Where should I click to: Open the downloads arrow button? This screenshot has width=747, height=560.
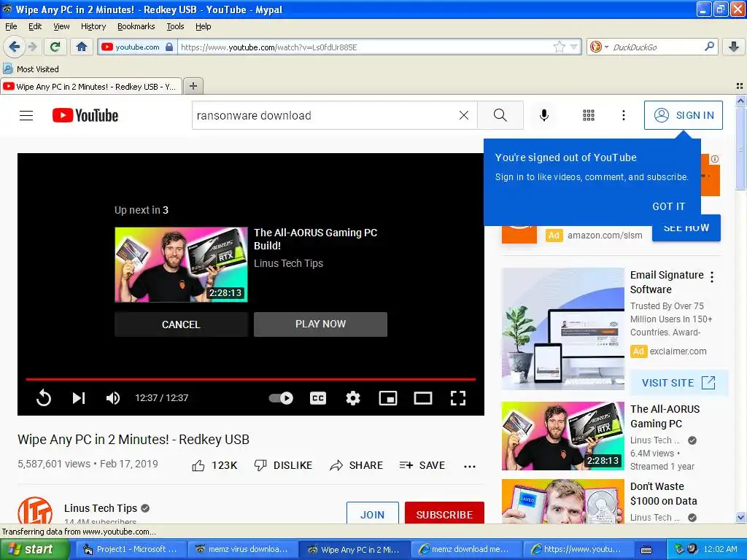[734, 47]
